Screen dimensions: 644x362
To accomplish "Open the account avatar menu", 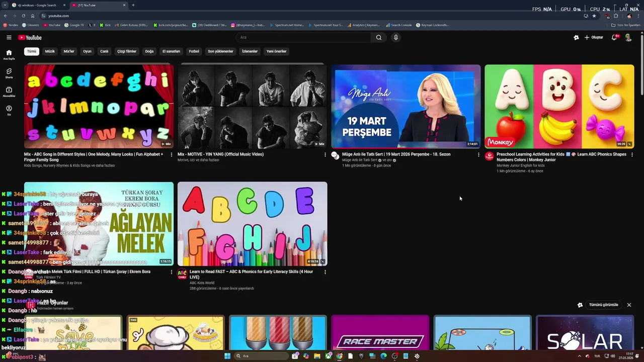I will click(628, 38).
